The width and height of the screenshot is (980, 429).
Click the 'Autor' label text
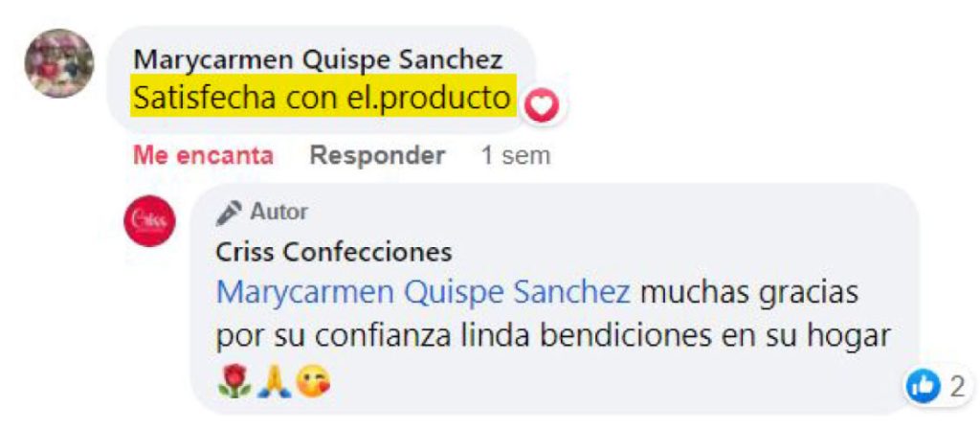tap(278, 213)
